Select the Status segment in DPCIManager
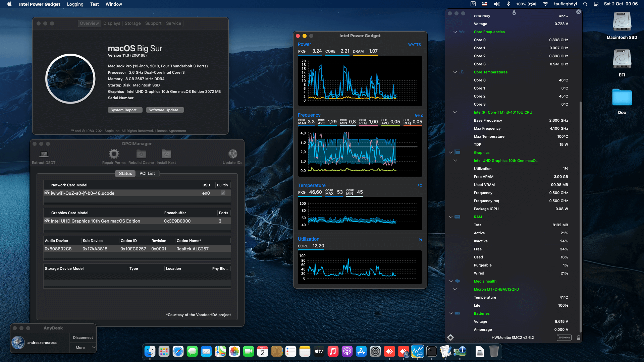 tap(125, 173)
